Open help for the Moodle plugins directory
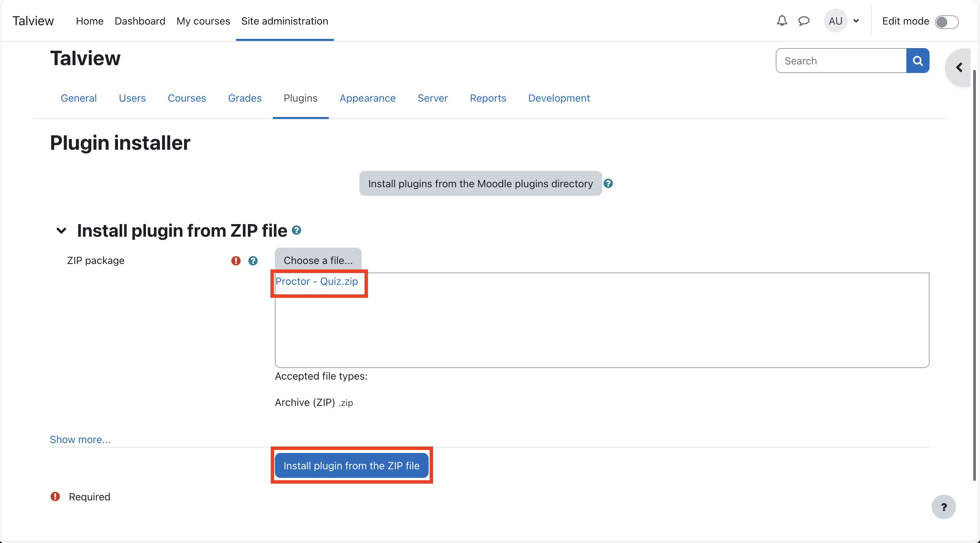This screenshot has width=980, height=543. pyautogui.click(x=608, y=184)
